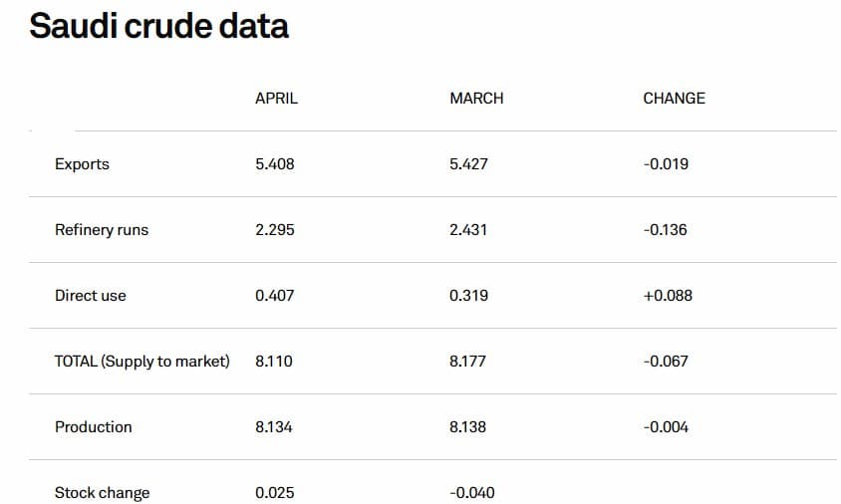Viewport: 841px width, 504px height.
Task: Select exports change value -0.019
Action: point(666,164)
